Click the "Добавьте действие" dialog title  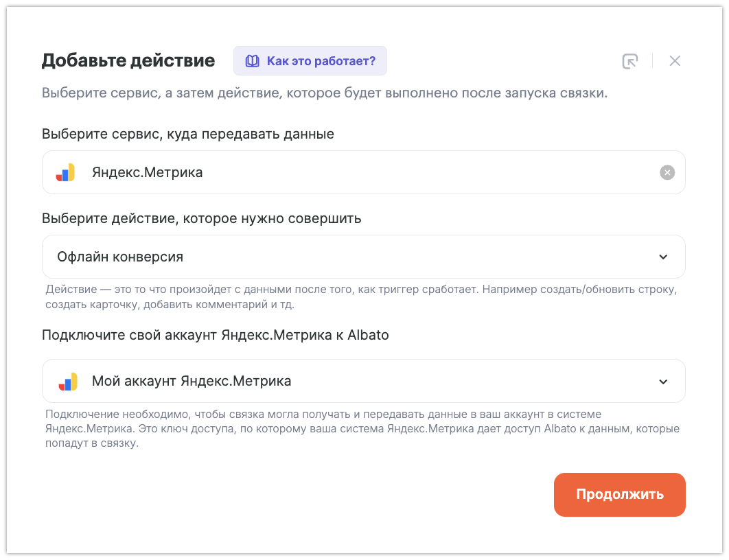pyautogui.click(x=128, y=60)
